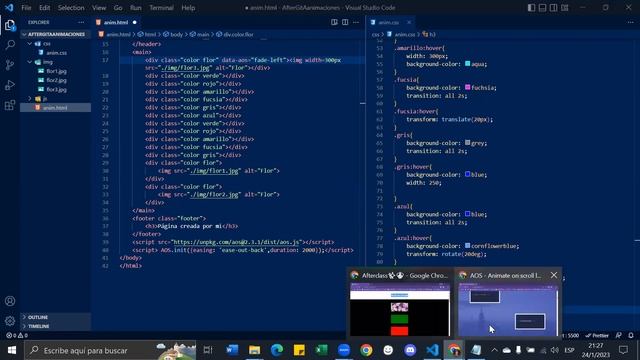The width and height of the screenshot is (640, 360).
Task: Click the Customize Layout icon in the title bar
Action: 565,8
